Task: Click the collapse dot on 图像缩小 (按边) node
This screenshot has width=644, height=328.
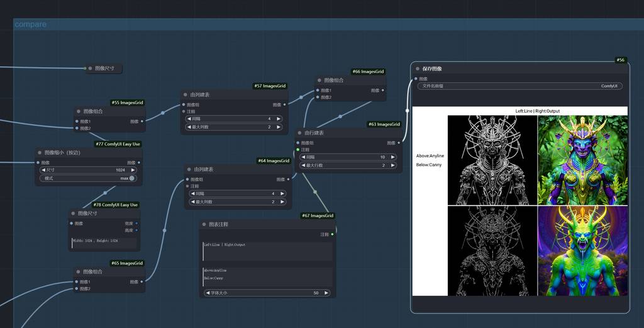Action: tap(40, 152)
